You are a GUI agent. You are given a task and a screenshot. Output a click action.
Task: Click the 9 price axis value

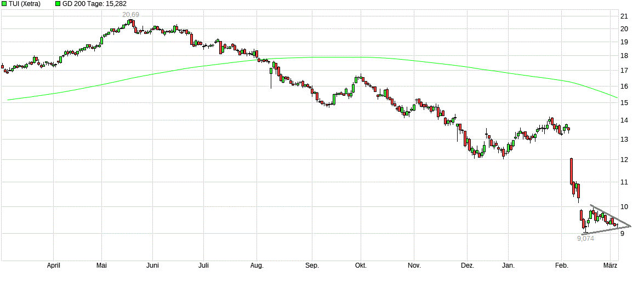click(622, 233)
